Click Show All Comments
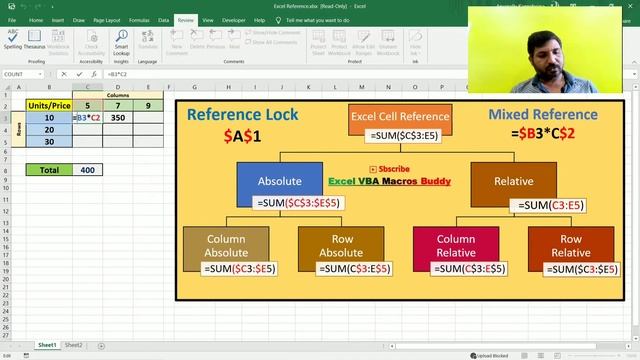This screenshot has height=360, width=640. pyautogui.click(x=271, y=42)
